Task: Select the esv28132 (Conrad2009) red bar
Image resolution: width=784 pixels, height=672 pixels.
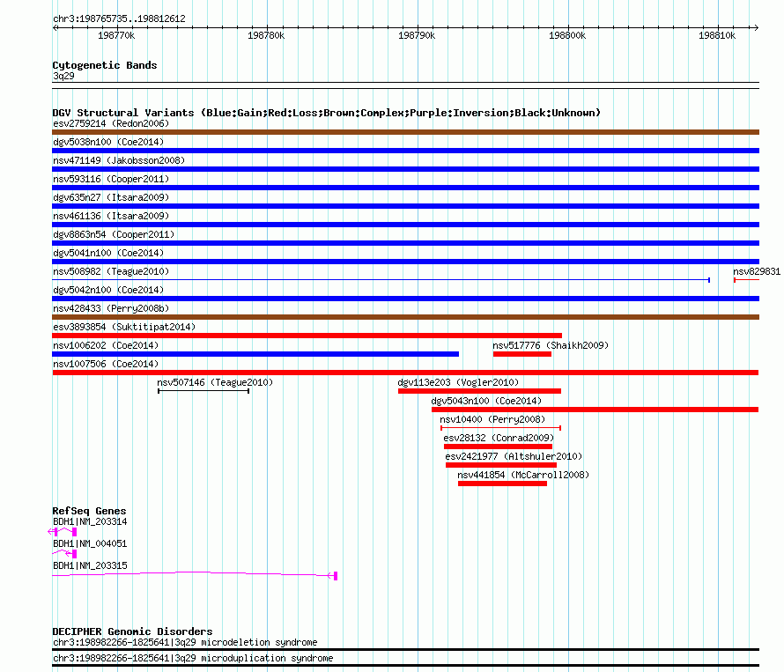Action: 498,447
